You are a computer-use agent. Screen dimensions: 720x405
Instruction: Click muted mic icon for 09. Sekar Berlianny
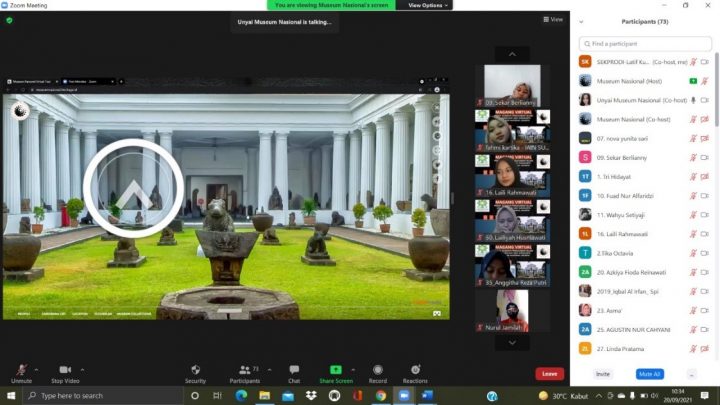pyautogui.click(x=693, y=158)
